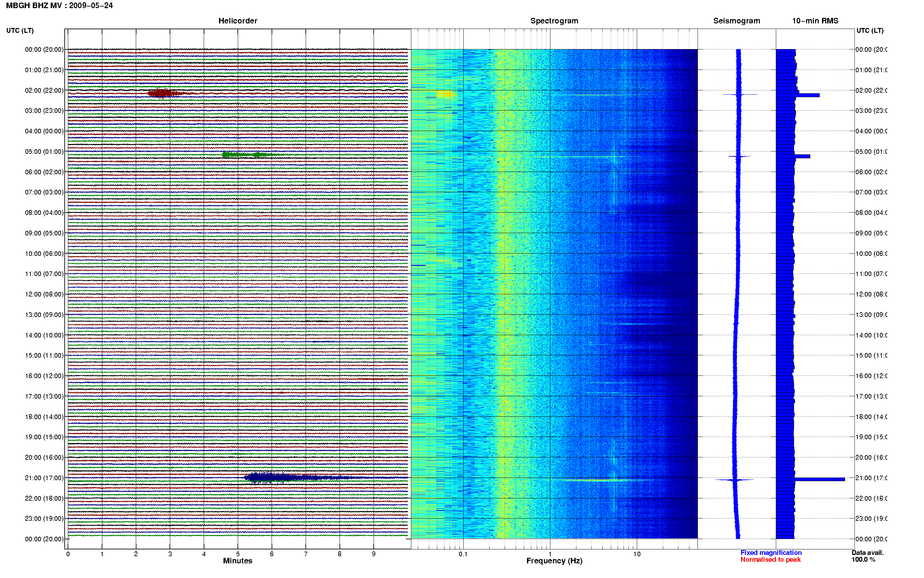Select the '12:00 (08:00)' time label on left axis
Viewport: 924px width, 578px height.
44,294
